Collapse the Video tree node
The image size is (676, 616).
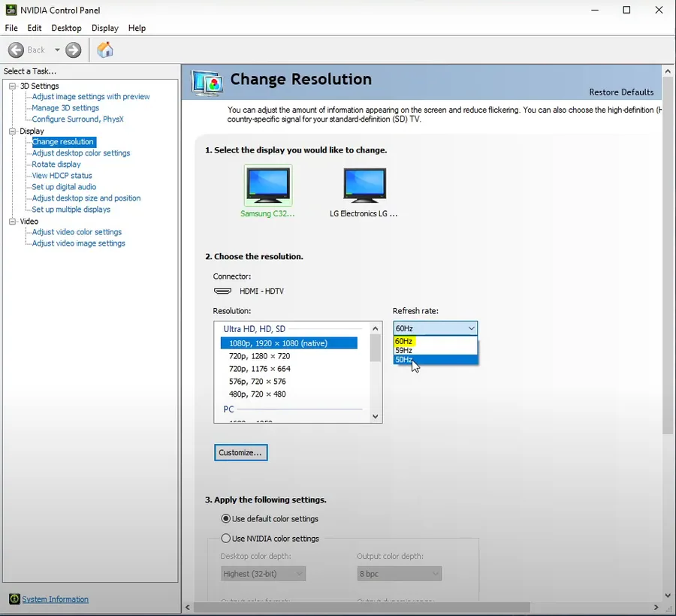[13, 221]
